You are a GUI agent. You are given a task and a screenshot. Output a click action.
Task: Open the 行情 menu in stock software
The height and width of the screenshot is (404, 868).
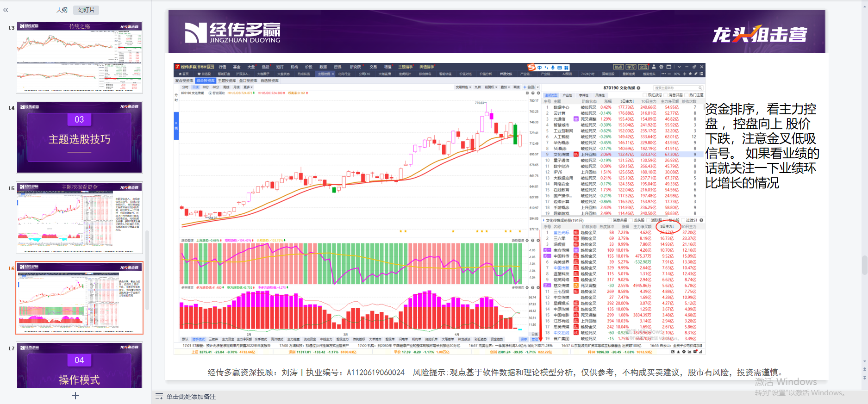[x=222, y=67]
